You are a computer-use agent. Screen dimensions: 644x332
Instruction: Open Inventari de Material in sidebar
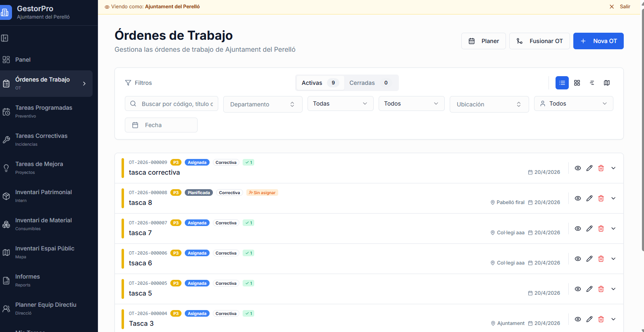tap(46, 224)
